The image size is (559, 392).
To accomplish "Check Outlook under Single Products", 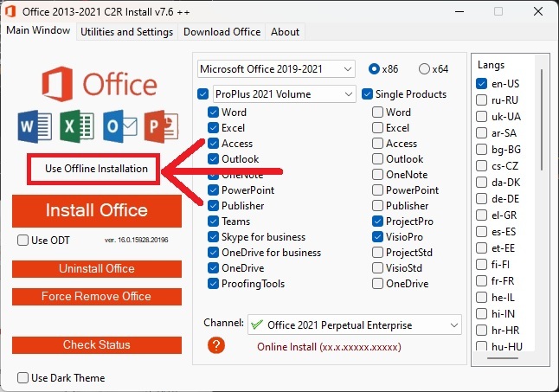I will click(x=377, y=159).
